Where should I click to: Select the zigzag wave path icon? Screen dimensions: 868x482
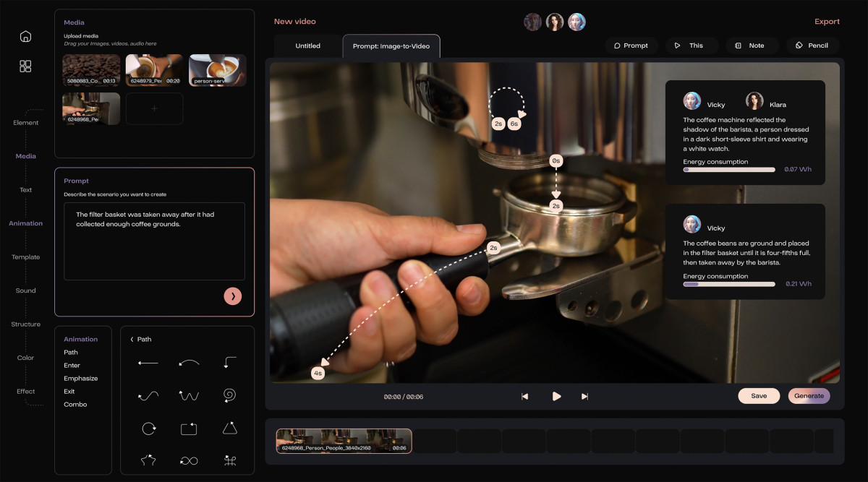189,395
